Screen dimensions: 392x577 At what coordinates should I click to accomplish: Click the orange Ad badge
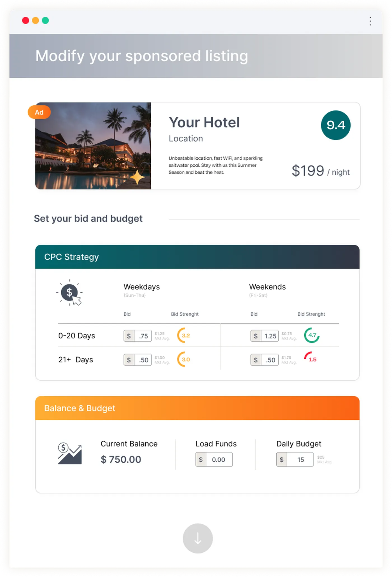(39, 112)
